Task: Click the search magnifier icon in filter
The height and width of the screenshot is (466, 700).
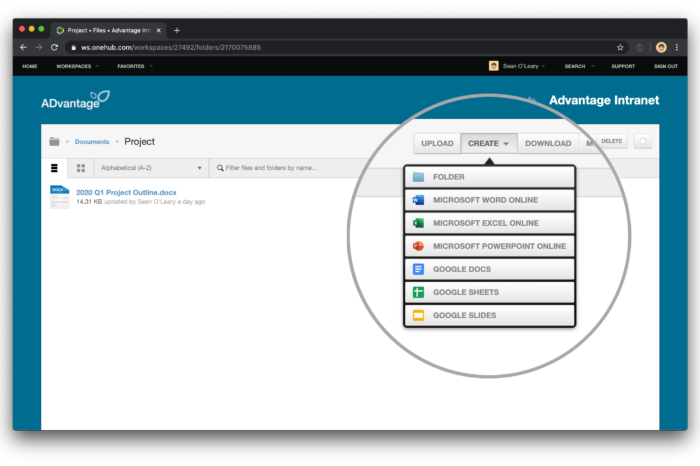Action: [x=220, y=168]
